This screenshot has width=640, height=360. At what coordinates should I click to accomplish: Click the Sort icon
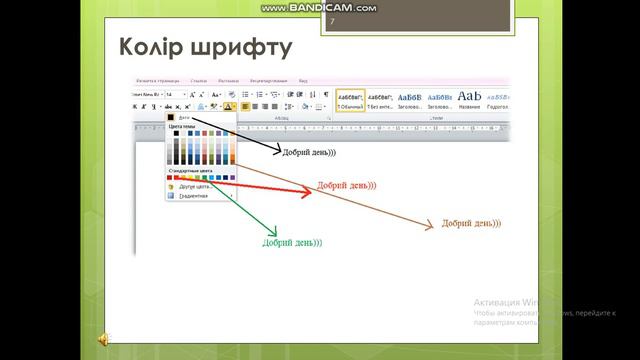(313, 95)
